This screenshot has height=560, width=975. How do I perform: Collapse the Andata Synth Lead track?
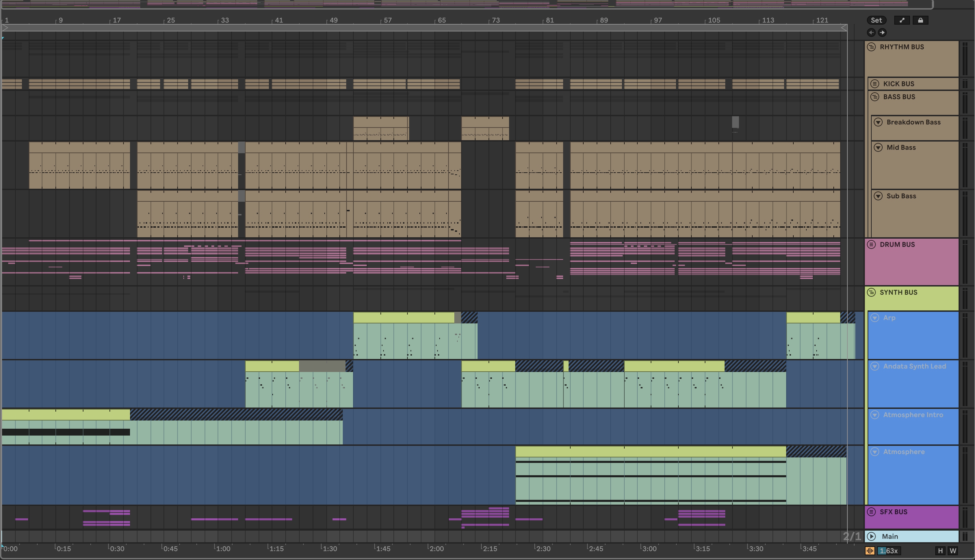874,366
